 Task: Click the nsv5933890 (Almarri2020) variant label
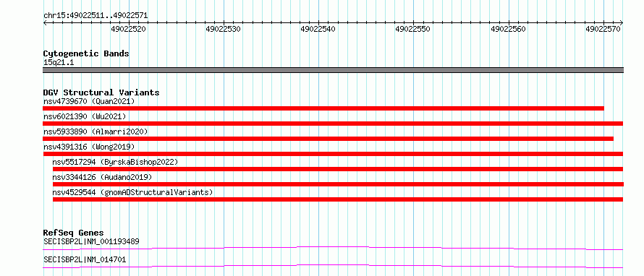coord(96,131)
